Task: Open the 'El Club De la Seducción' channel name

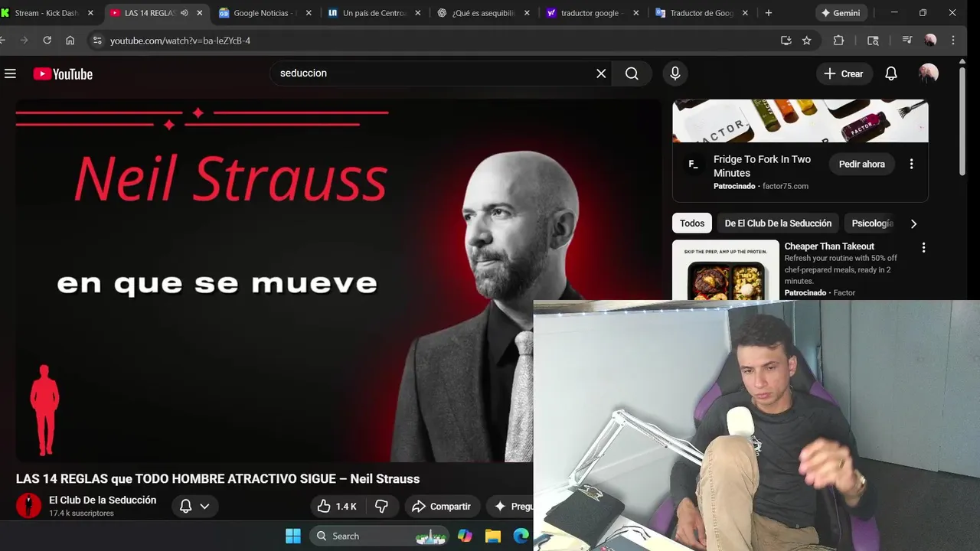Action: click(x=103, y=500)
